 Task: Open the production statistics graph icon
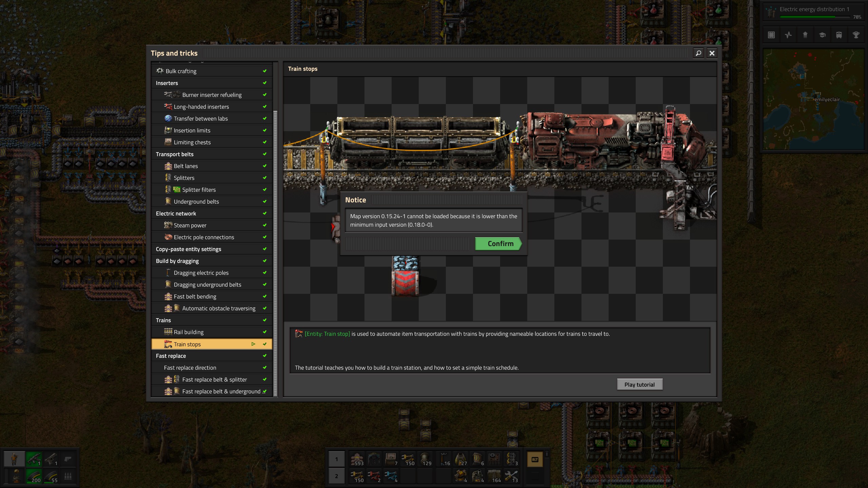tap(788, 35)
